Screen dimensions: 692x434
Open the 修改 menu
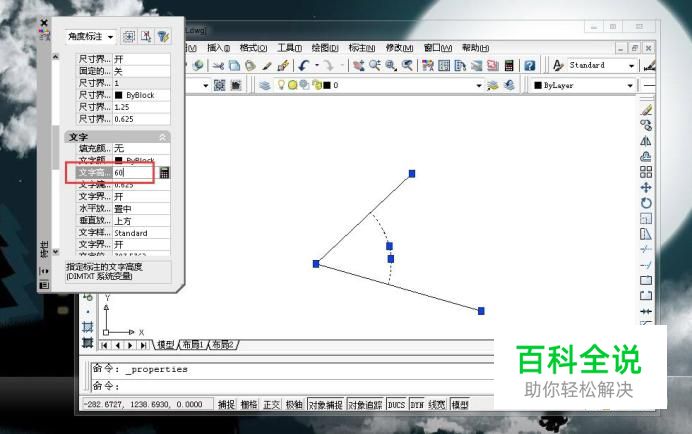pos(399,48)
